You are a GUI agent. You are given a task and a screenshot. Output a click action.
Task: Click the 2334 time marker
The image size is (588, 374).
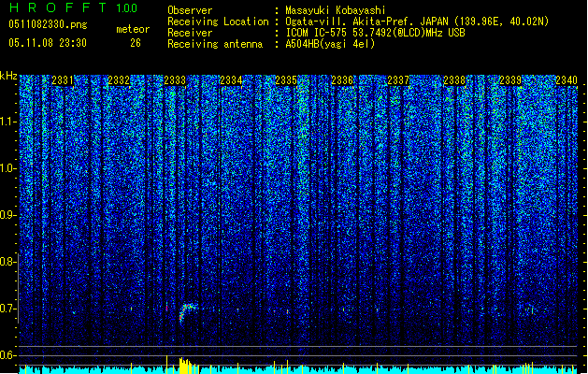231,80
